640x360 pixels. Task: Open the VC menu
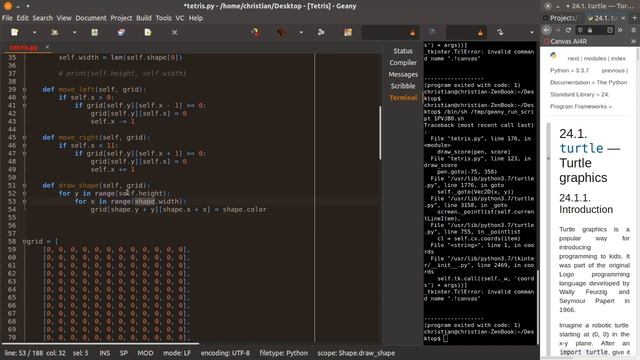coord(180,18)
